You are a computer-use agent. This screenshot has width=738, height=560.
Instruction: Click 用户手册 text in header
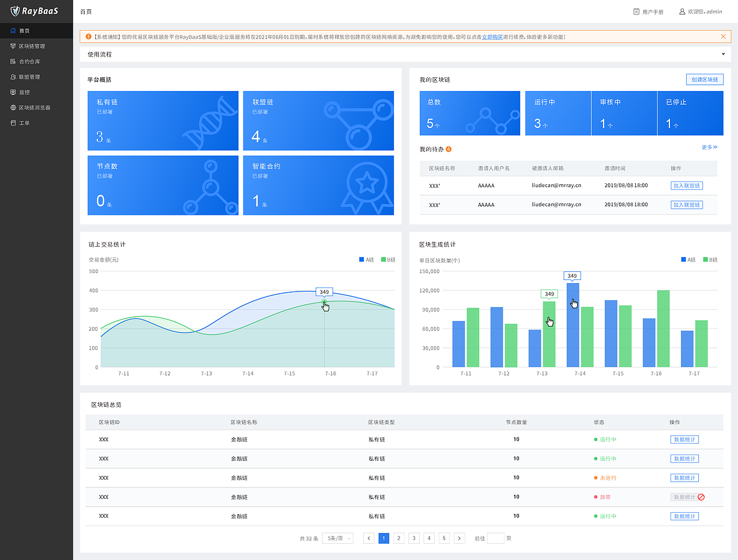(653, 12)
